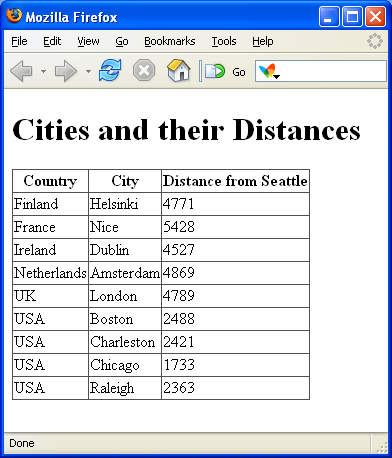Click the Go text button
392x458 pixels.
239,72
